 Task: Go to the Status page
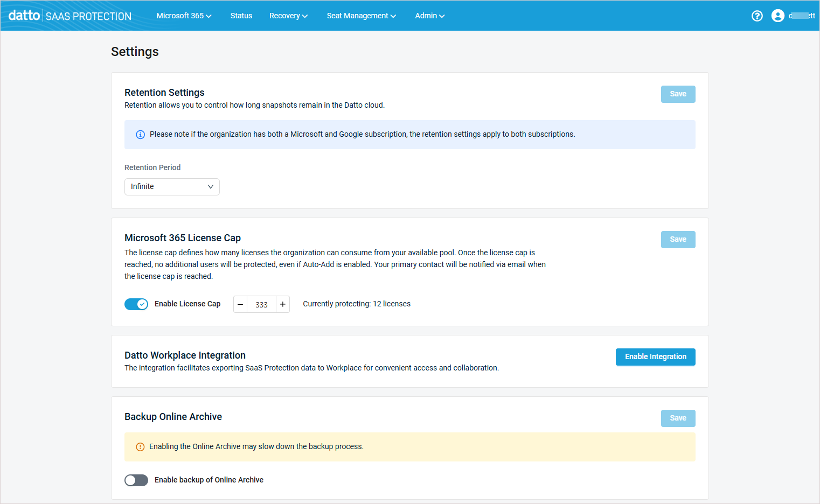tap(241, 16)
